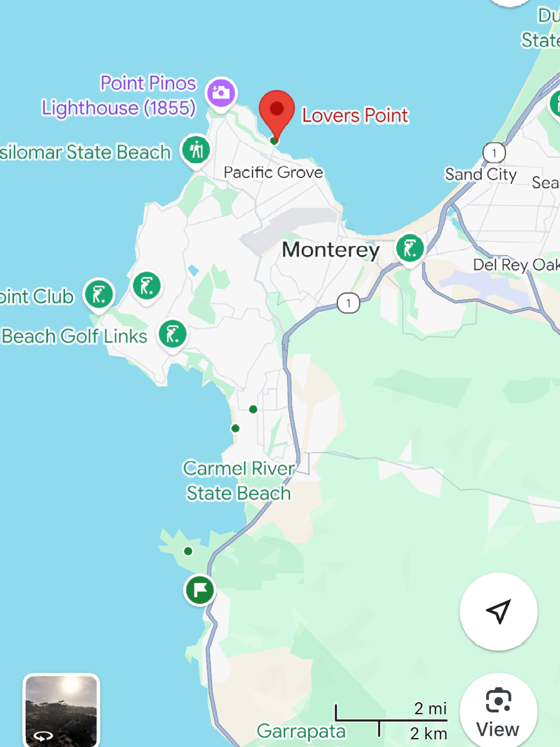Tap the Highway 1 shield near Monterey
The width and height of the screenshot is (560, 747).
coord(348,303)
